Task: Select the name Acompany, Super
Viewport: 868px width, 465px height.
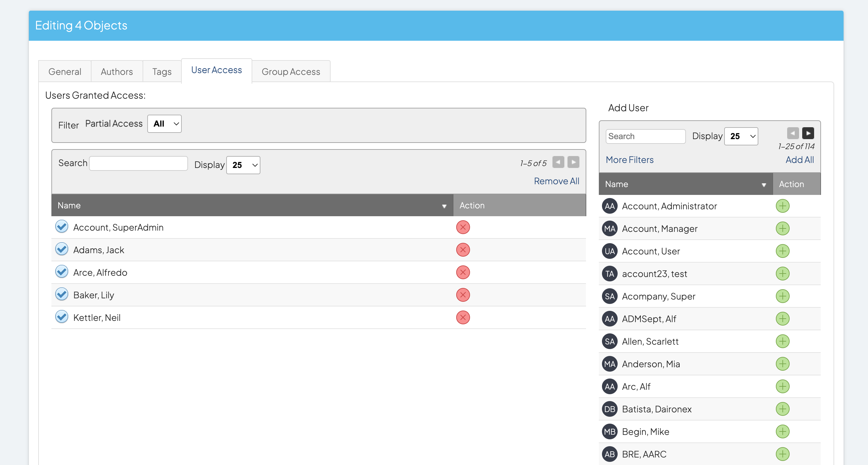Action: pyautogui.click(x=658, y=296)
